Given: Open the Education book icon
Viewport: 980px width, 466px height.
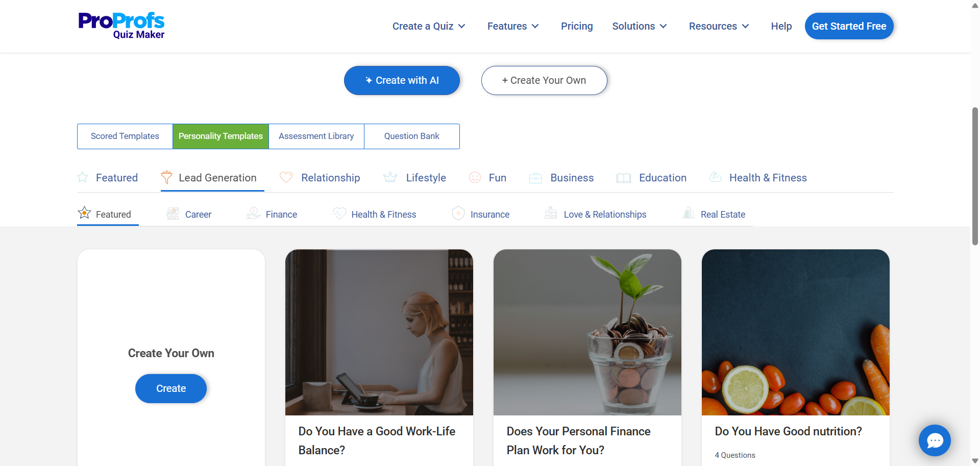Looking at the screenshot, I should coord(624,178).
